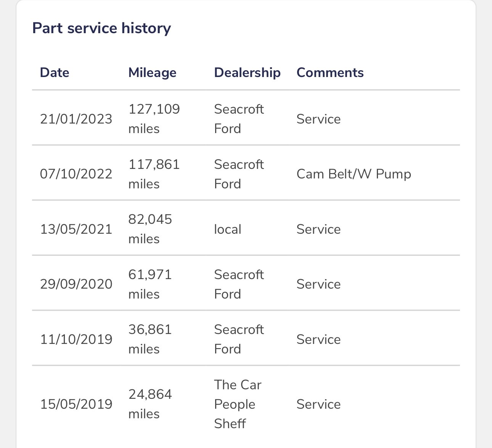Select the Cam Belt/W Pump comment
Screen dimensions: 492x448
click(x=354, y=174)
